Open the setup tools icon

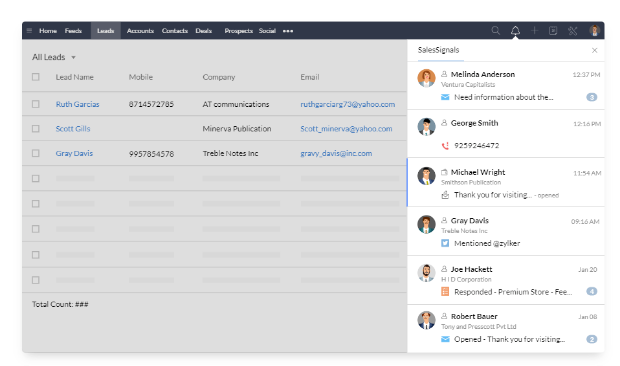[573, 30]
